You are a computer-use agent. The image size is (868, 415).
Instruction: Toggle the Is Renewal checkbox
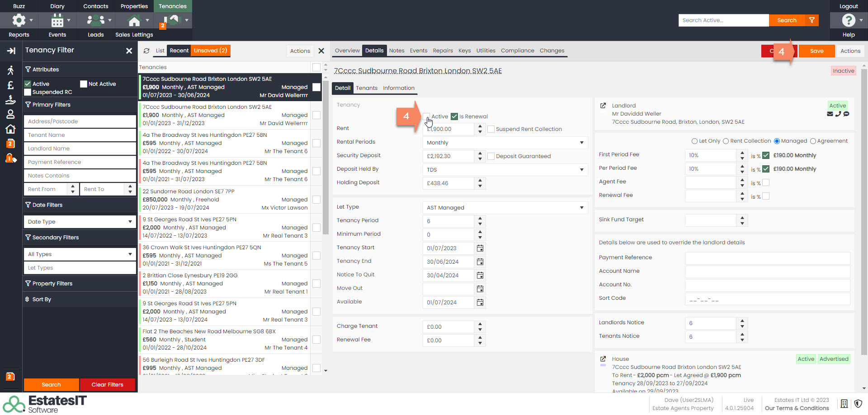coord(454,117)
